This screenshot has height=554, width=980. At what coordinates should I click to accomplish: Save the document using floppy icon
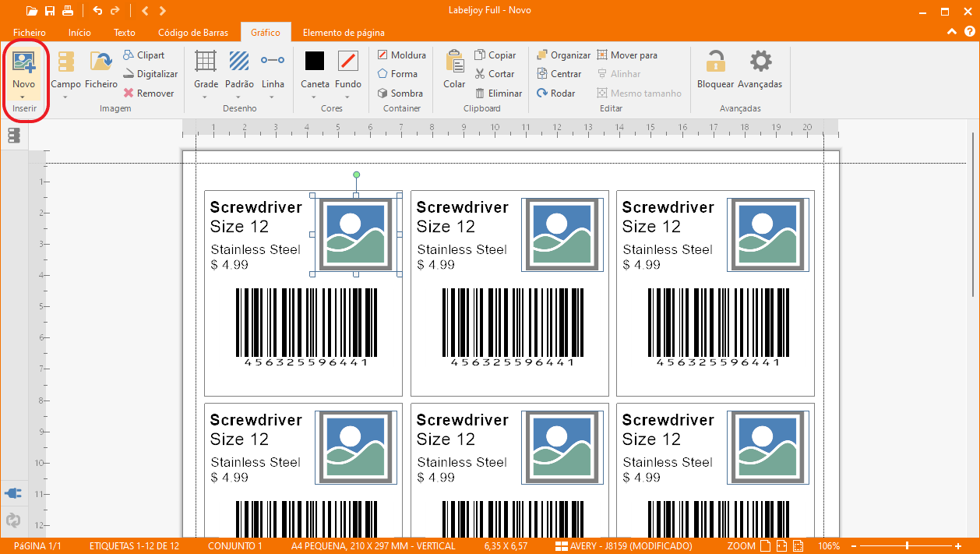point(50,11)
